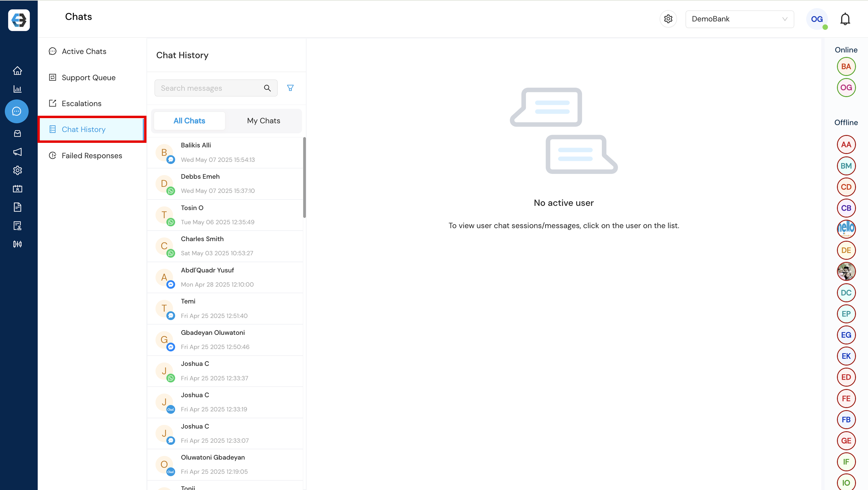Switch to the All Chats tab
Viewport: 868px width, 490px height.
point(189,121)
